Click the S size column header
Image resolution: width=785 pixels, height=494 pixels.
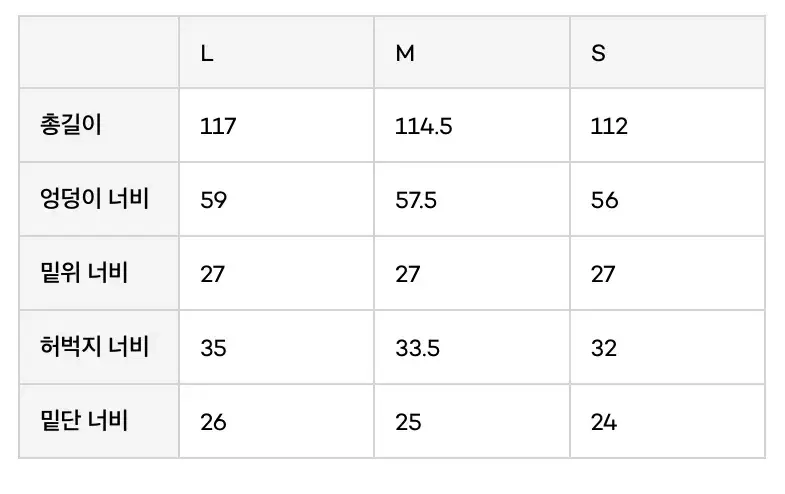click(x=598, y=53)
